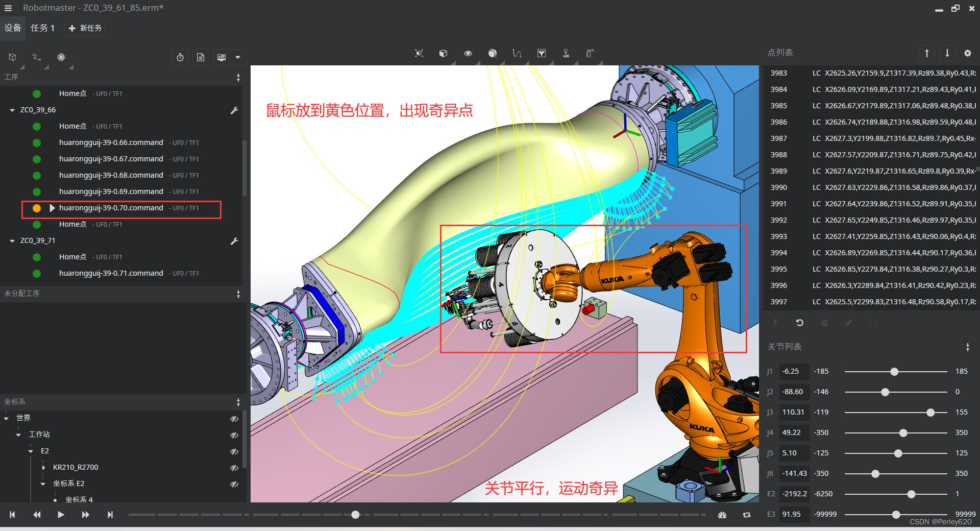
Task: Click the robot base stamp icon
Action: pyautogui.click(x=566, y=53)
